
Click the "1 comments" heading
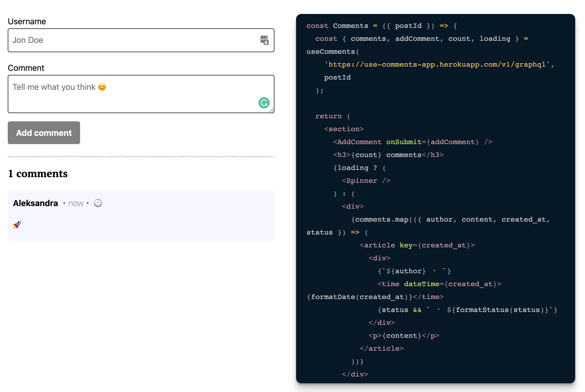click(38, 174)
